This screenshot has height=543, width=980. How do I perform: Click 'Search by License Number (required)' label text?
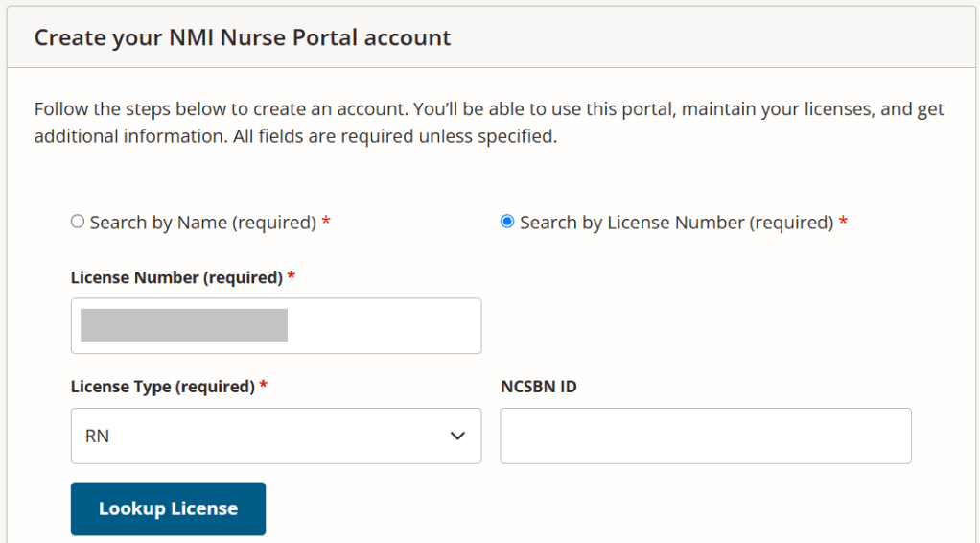[x=676, y=223]
